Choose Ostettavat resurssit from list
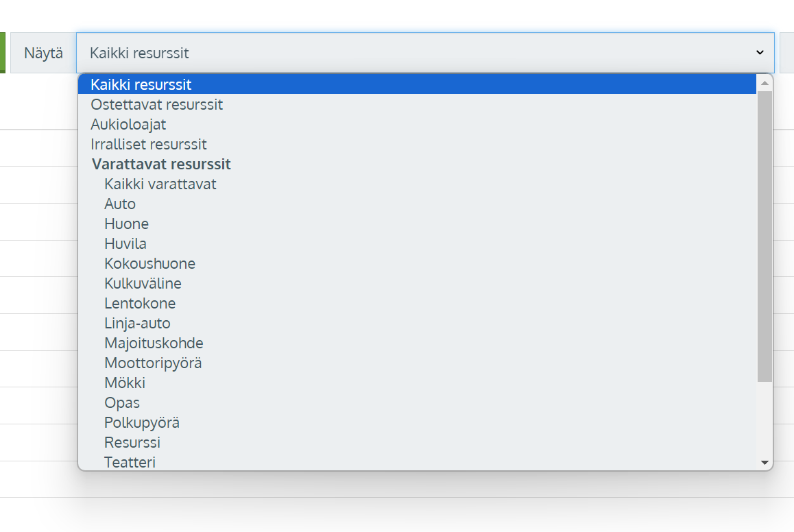794x532 pixels. point(418,104)
